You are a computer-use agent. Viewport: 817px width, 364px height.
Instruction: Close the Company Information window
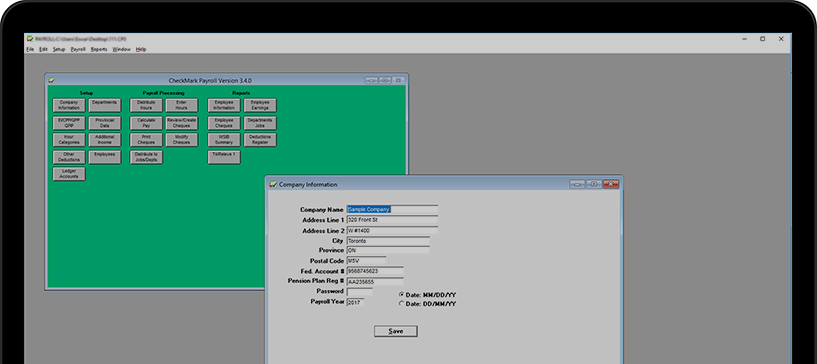point(611,184)
